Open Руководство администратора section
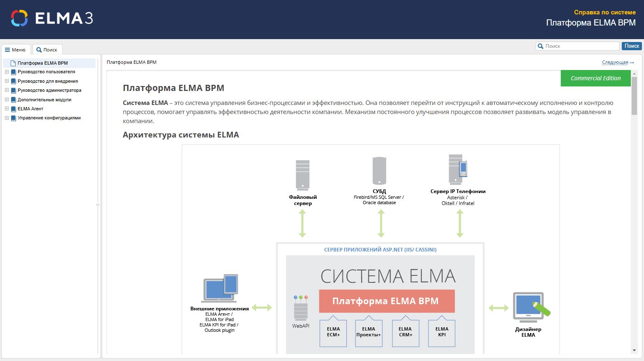 [x=49, y=90]
